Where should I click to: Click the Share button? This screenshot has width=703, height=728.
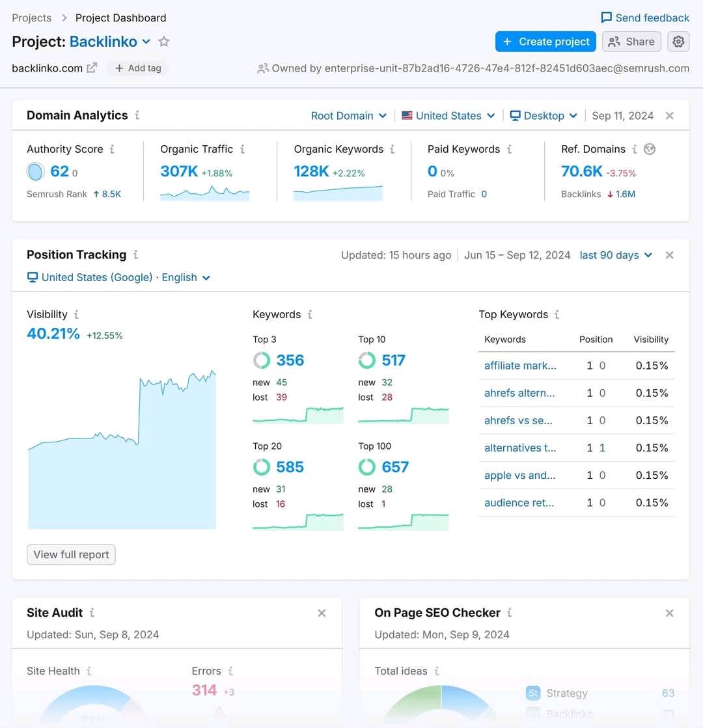[x=631, y=42]
